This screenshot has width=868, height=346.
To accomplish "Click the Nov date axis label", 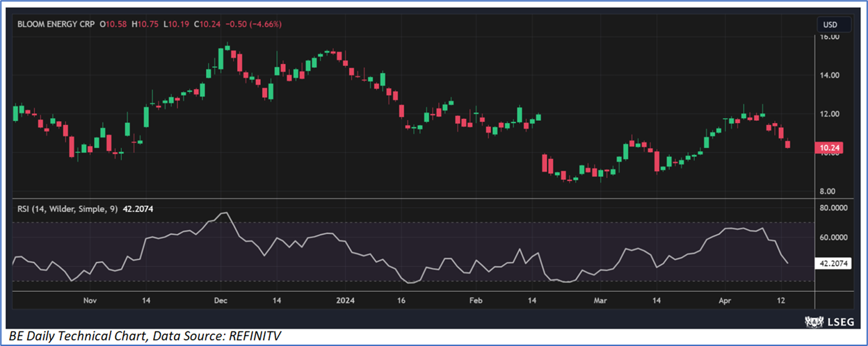I will click(90, 300).
